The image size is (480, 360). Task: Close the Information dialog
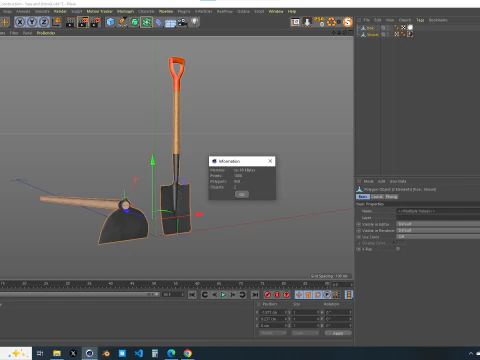[x=270, y=161]
